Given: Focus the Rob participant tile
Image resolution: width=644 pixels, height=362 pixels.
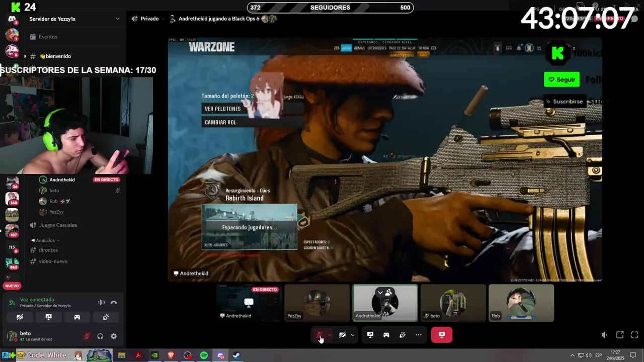Looking at the screenshot, I should pos(521,303).
